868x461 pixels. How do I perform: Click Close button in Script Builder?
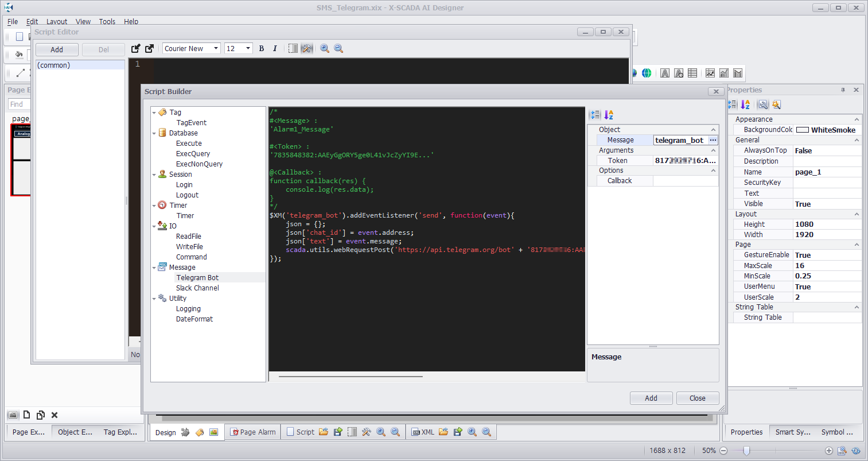[698, 398]
